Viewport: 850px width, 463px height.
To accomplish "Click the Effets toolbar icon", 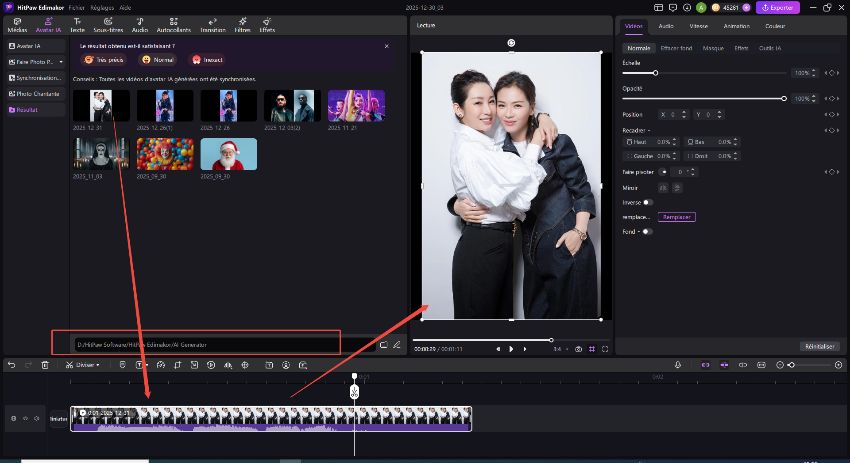I will click(x=267, y=24).
